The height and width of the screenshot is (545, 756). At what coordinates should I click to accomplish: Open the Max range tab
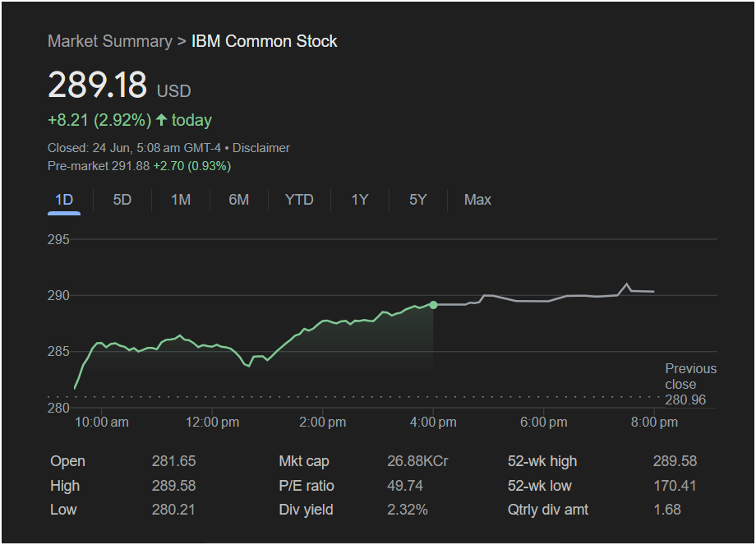point(477,200)
